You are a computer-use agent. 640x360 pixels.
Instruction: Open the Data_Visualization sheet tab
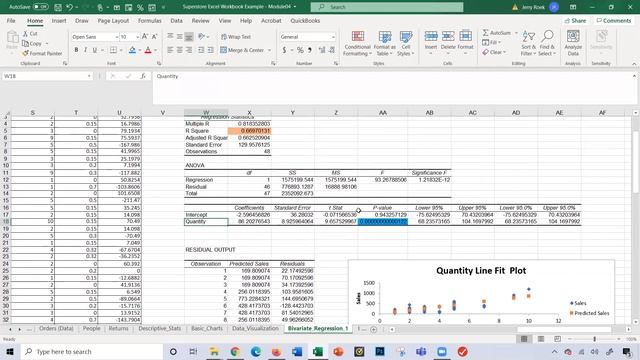click(x=255, y=329)
